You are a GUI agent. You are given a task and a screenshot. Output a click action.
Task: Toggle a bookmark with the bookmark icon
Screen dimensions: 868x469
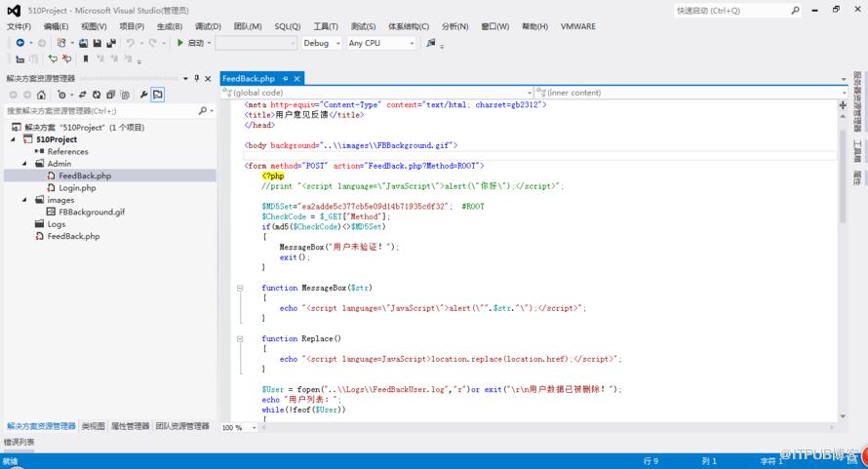coord(85,59)
